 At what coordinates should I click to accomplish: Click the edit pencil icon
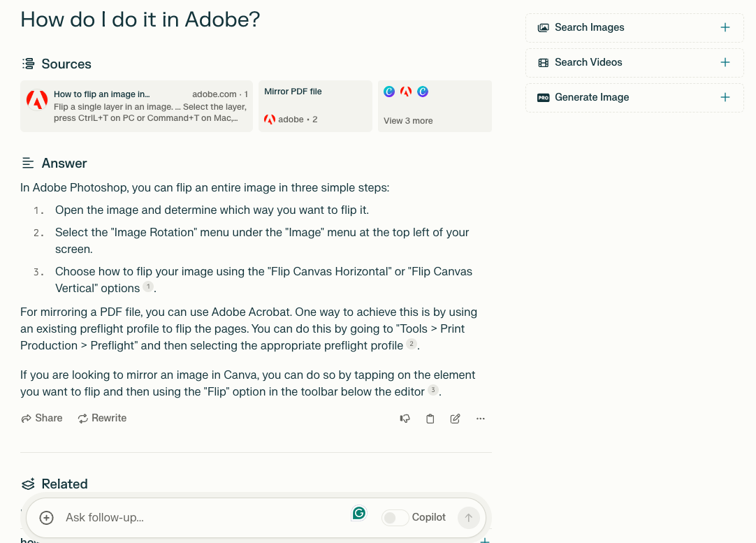tap(455, 419)
